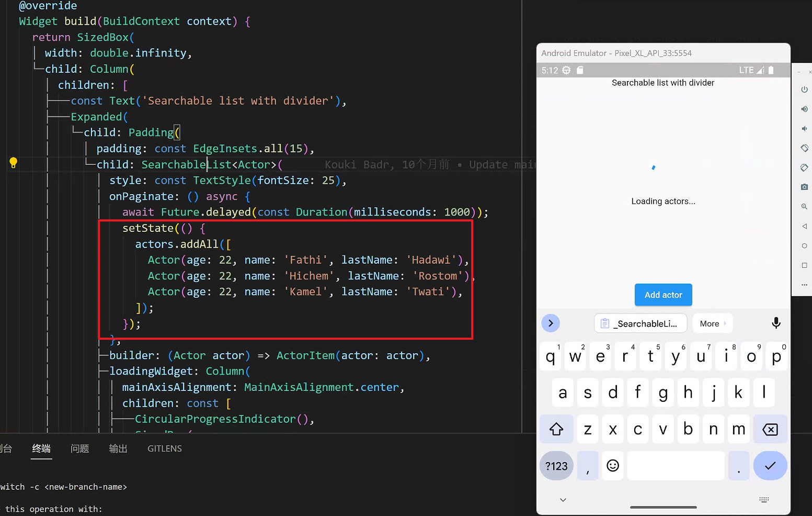Tap the _SearchableLi clipboard suggestion
Screen dimensions: 812x516
640,323
